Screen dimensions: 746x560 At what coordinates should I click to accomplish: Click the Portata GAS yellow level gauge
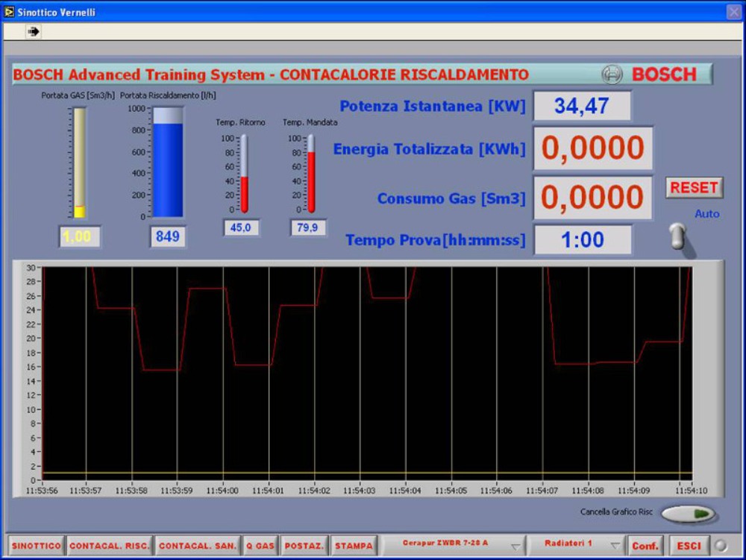click(x=80, y=163)
